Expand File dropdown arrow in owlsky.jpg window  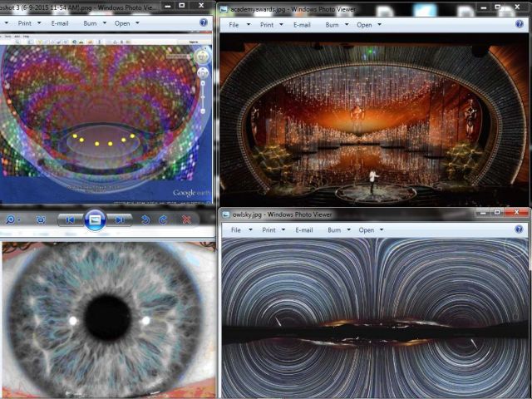point(250,230)
